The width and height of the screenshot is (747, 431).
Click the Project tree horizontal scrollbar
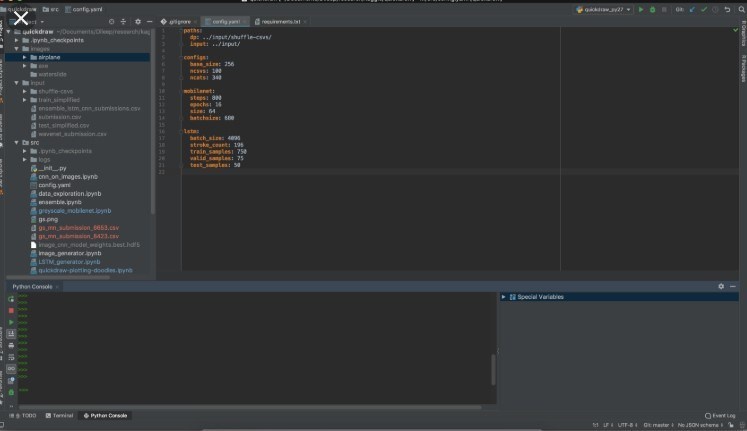(58, 277)
